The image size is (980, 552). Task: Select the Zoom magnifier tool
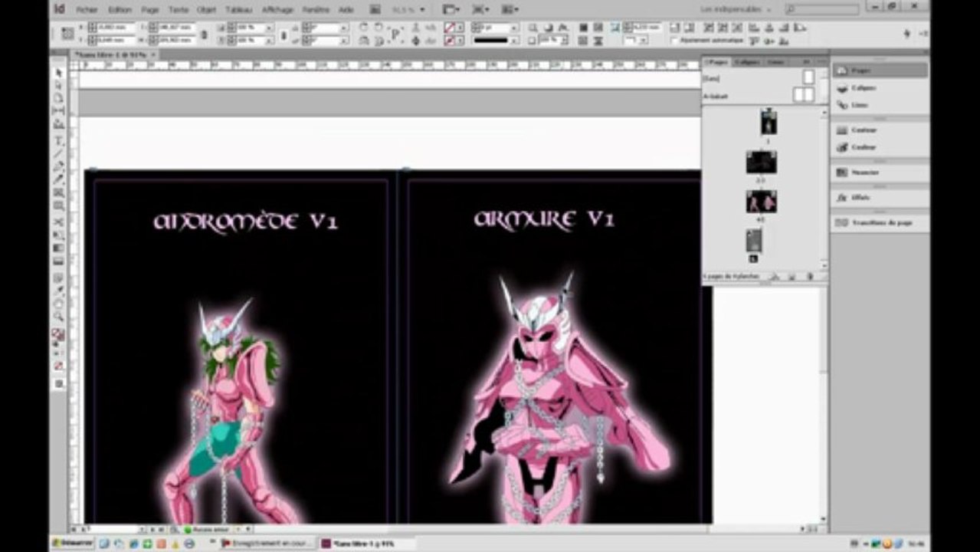tap(58, 316)
